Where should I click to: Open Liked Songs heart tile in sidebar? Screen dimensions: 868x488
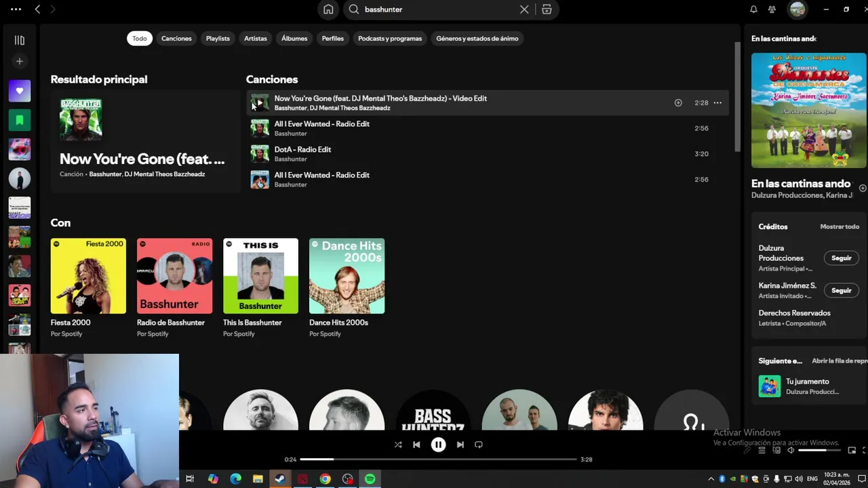[x=20, y=91]
